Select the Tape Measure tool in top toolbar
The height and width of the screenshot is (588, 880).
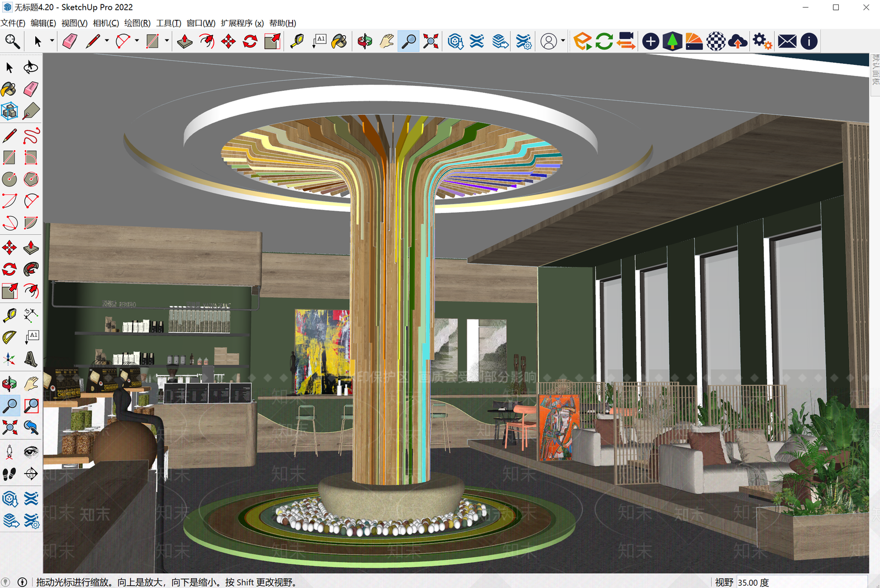tap(297, 41)
